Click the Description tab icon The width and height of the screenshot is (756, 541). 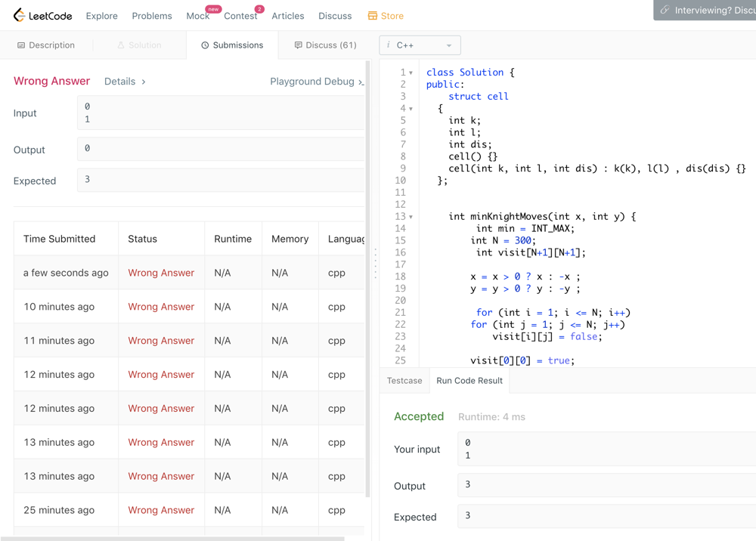[20, 45]
